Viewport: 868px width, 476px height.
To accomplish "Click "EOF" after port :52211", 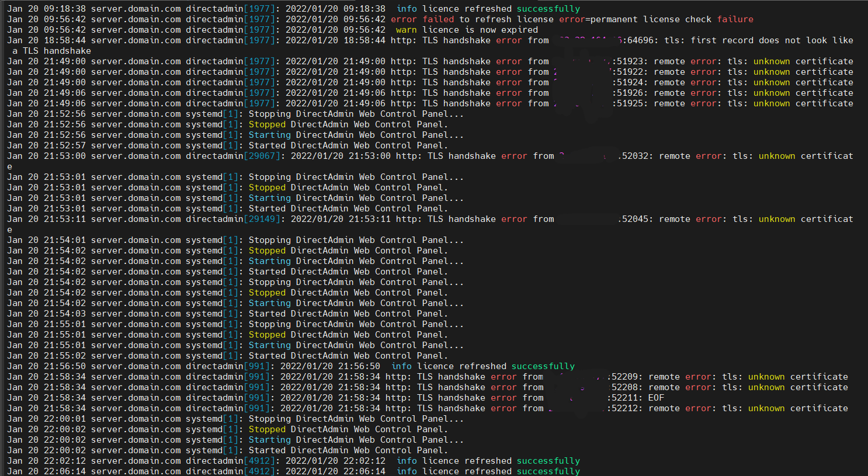I will [x=656, y=398].
